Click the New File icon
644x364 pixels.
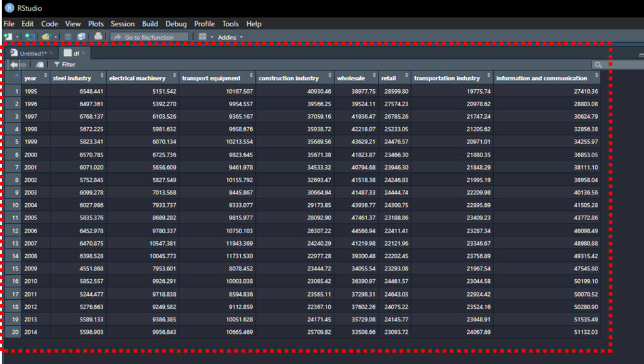(x=8, y=37)
